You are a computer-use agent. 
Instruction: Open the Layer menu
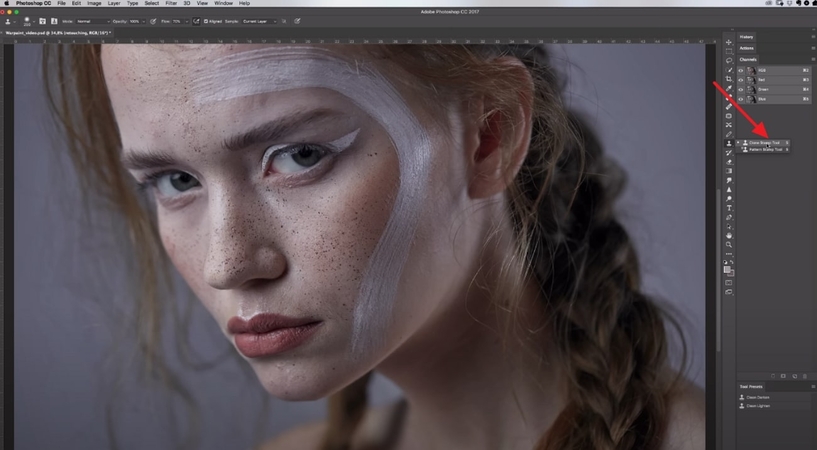[114, 3]
